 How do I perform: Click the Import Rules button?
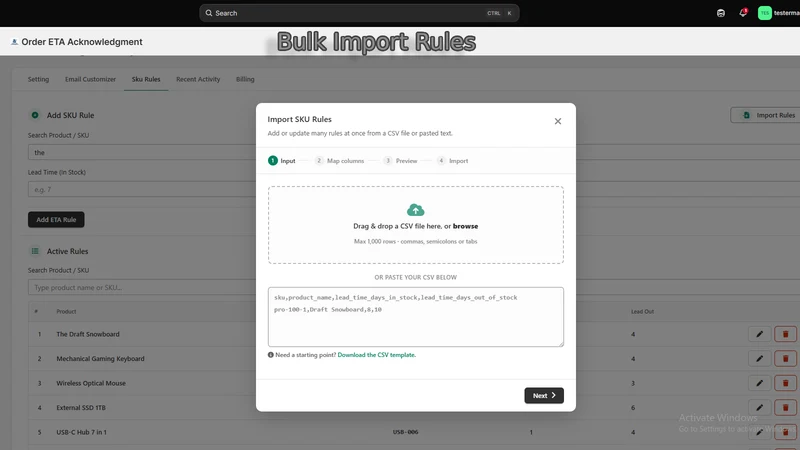tap(767, 115)
